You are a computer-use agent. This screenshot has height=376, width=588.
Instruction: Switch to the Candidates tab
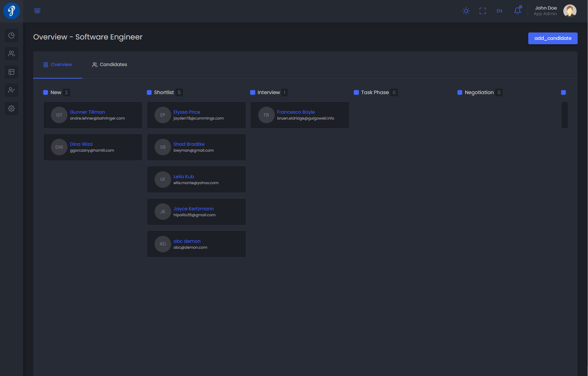110,65
